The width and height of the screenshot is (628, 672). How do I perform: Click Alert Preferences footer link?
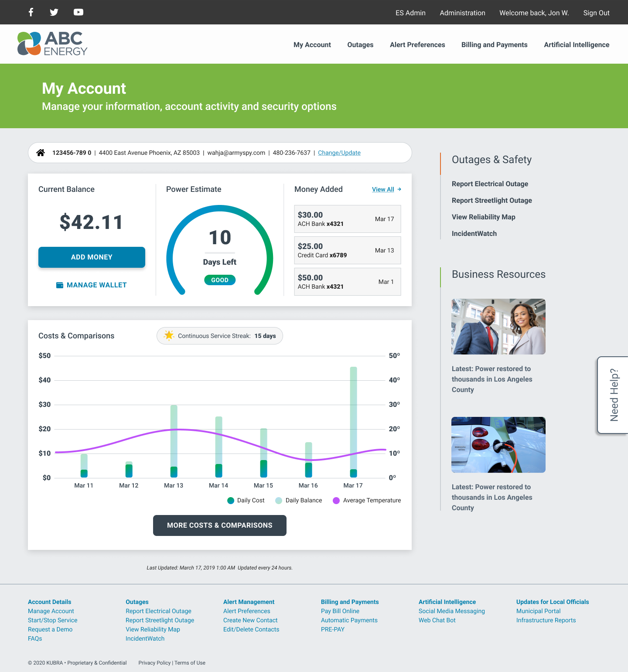tap(247, 611)
